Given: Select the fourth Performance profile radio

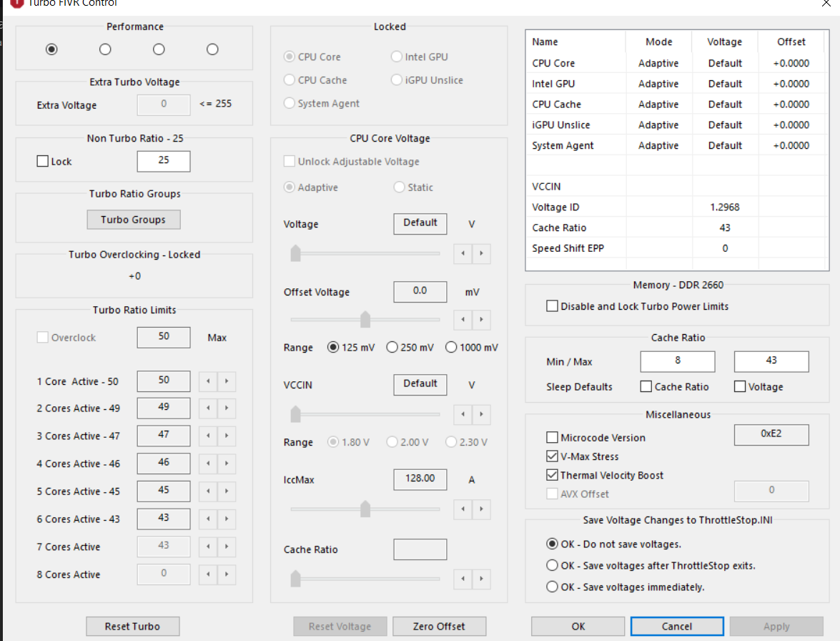Looking at the screenshot, I should (x=212, y=49).
